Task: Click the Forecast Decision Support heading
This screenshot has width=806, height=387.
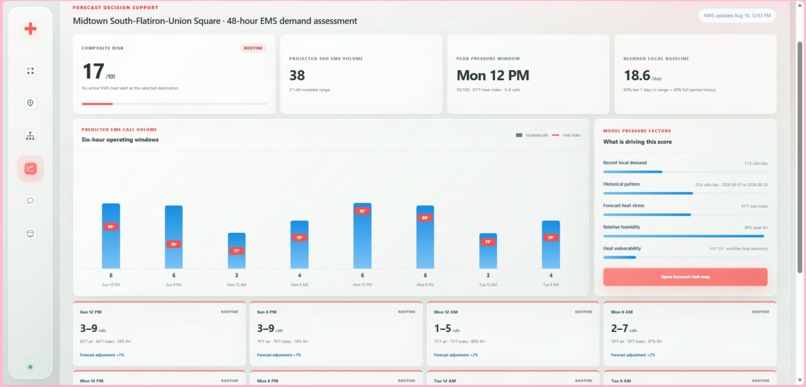Action: [116, 8]
